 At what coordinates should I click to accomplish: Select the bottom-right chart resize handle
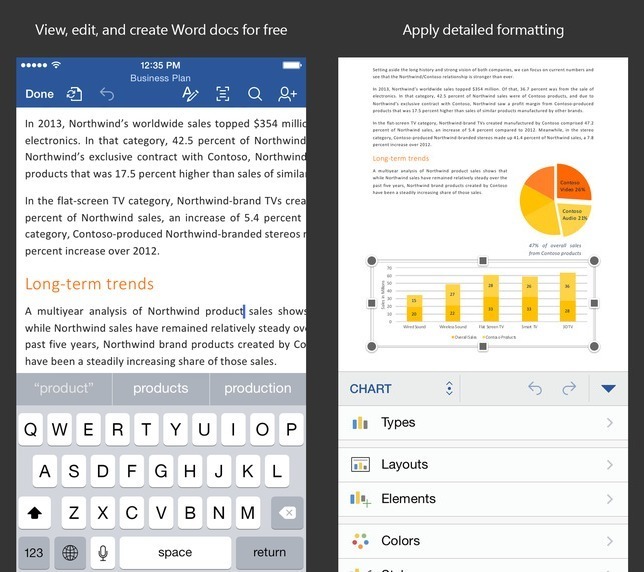click(x=594, y=347)
